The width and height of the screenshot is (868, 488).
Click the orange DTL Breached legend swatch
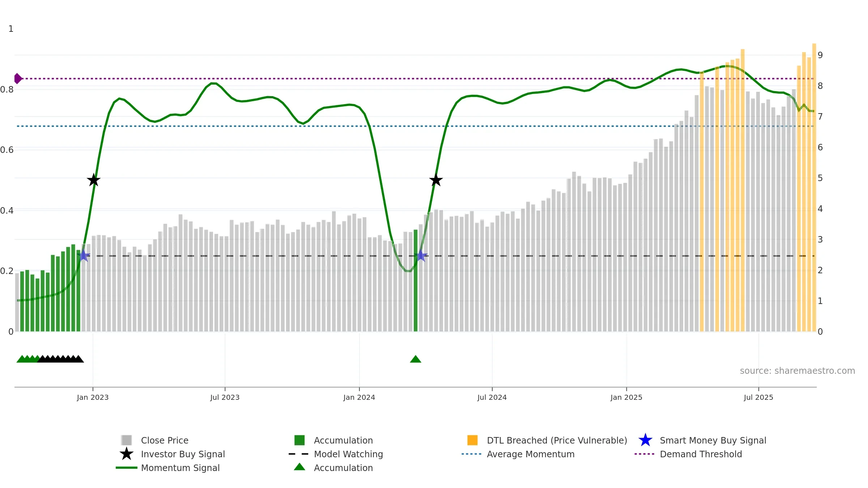click(x=472, y=440)
